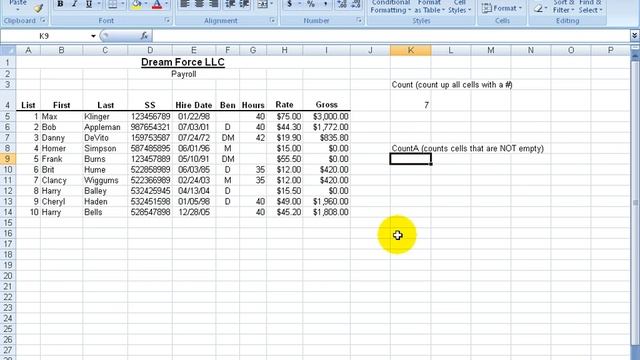Select row 9 header
Image resolution: width=640 pixels, height=360 pixels.
pos(8,159)
